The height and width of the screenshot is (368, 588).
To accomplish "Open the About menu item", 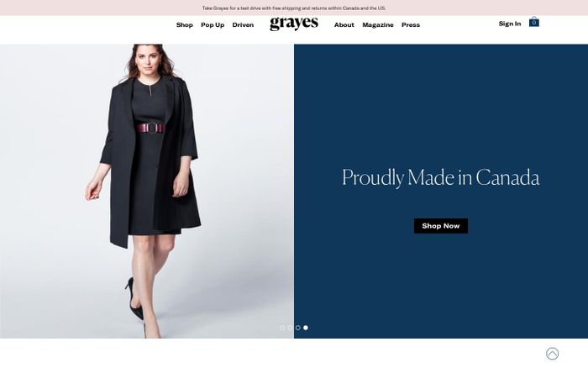I will (344, 24).
